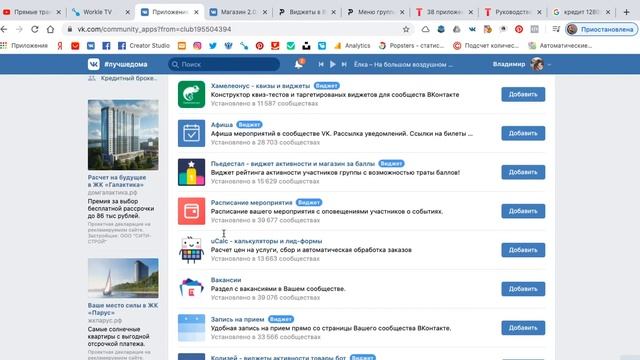Open the Расписание мероприятия app icon
Screen dimensions: 640x360
coord(191,211)
